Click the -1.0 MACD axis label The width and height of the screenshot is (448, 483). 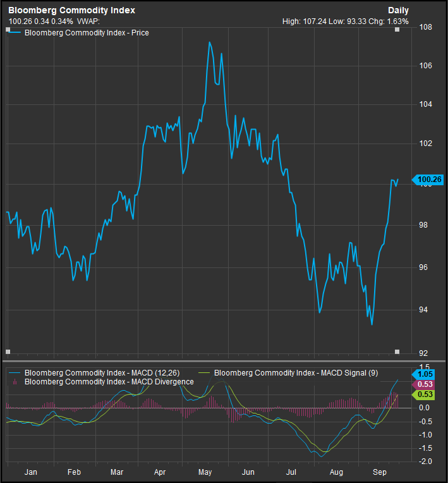click(424, 435)
